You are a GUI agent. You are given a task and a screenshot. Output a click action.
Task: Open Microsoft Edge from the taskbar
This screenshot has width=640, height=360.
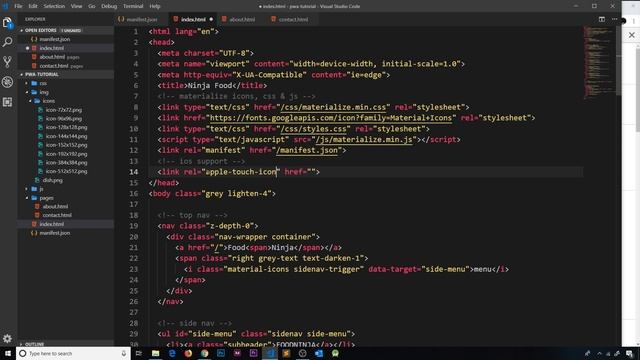[172, 353]
